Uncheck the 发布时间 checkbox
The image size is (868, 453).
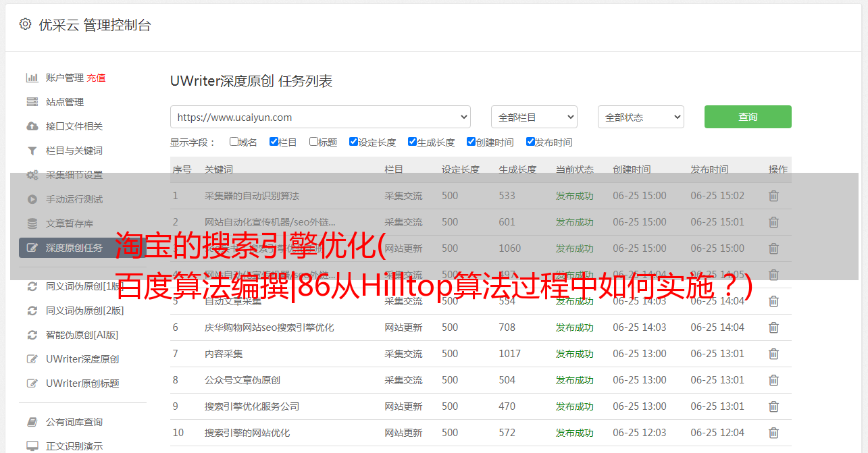click(530, 142)
